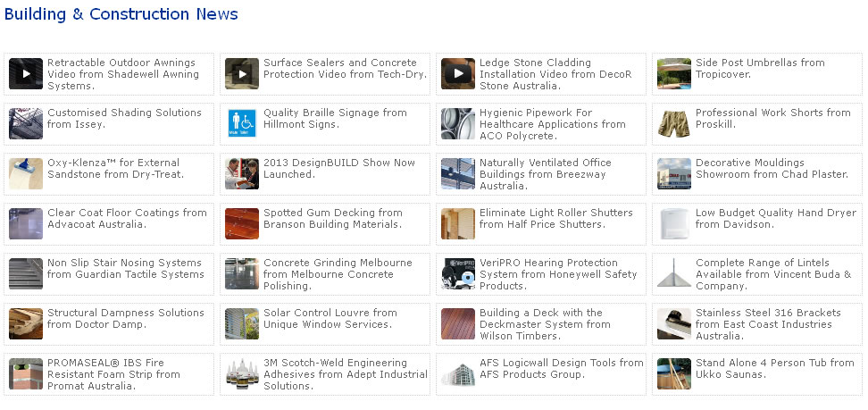The height and width of the screenshot is (410, 868).
Task: Click the Concrete Grinding Melbourne thumbnail
Action: pos(242,273)
